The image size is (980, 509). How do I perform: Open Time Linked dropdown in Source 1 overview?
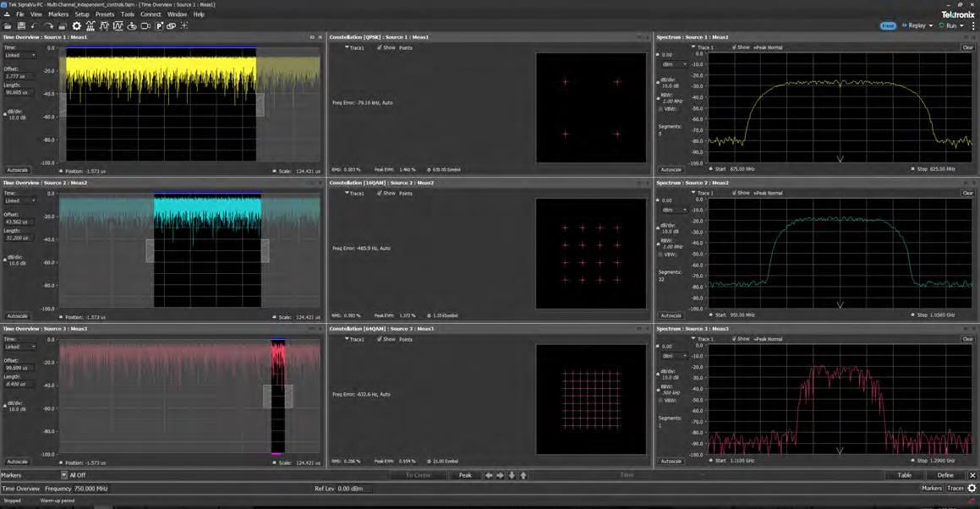click(x=19, y=55)
